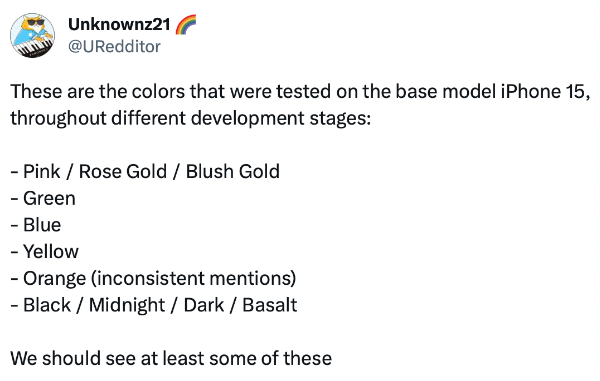The image size is (600, 381).
Task: Select 'We should see at least some of these'
Action: point(171,359)
